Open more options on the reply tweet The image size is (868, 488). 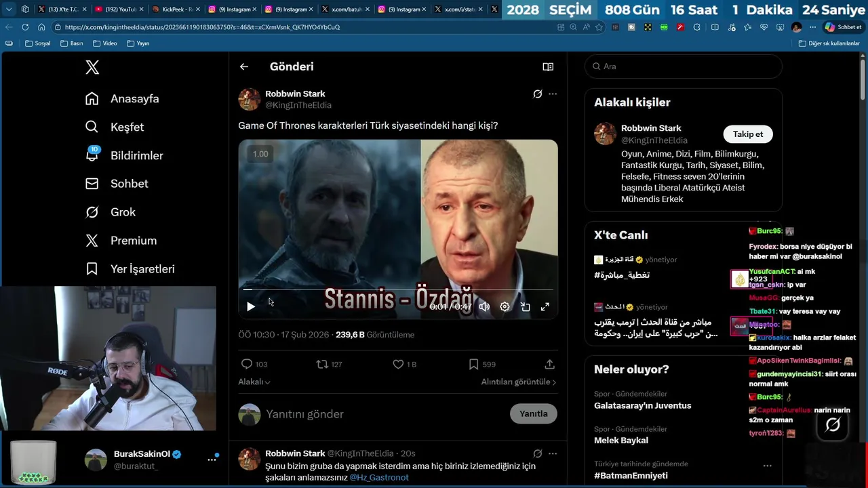coord(553,453)
